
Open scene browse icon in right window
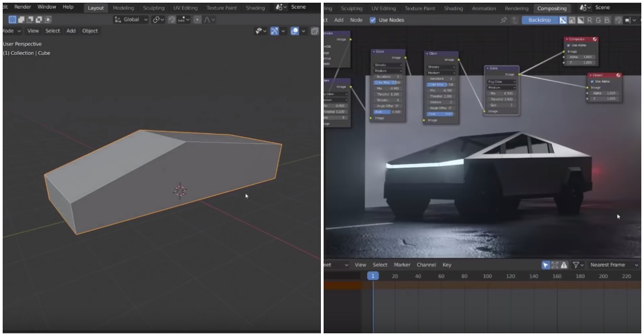tap(585, 8)
